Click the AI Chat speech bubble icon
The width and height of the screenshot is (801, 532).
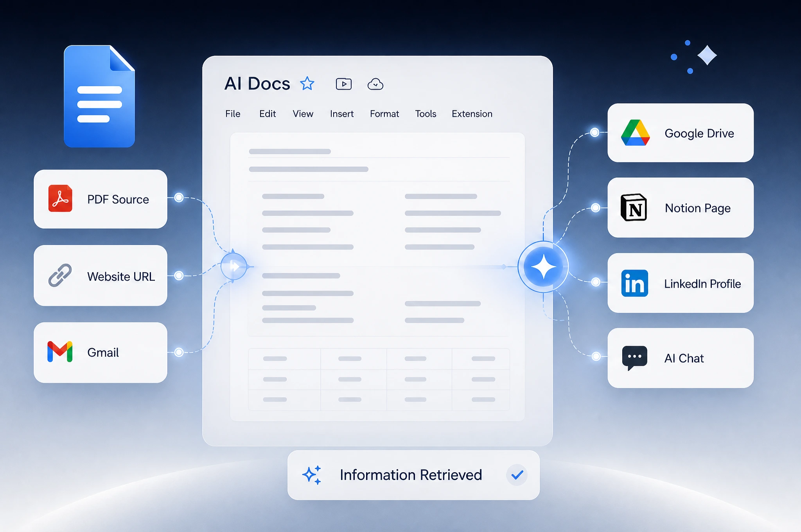tap(634, 358)
